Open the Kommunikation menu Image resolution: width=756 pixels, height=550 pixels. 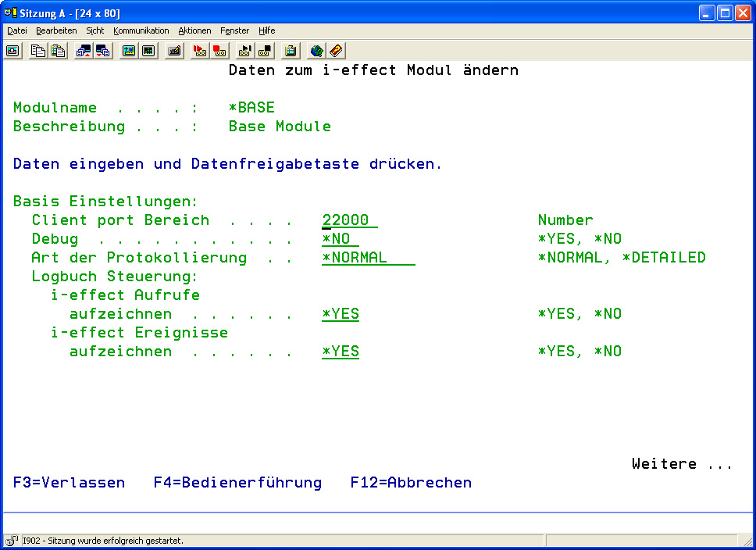141,30
